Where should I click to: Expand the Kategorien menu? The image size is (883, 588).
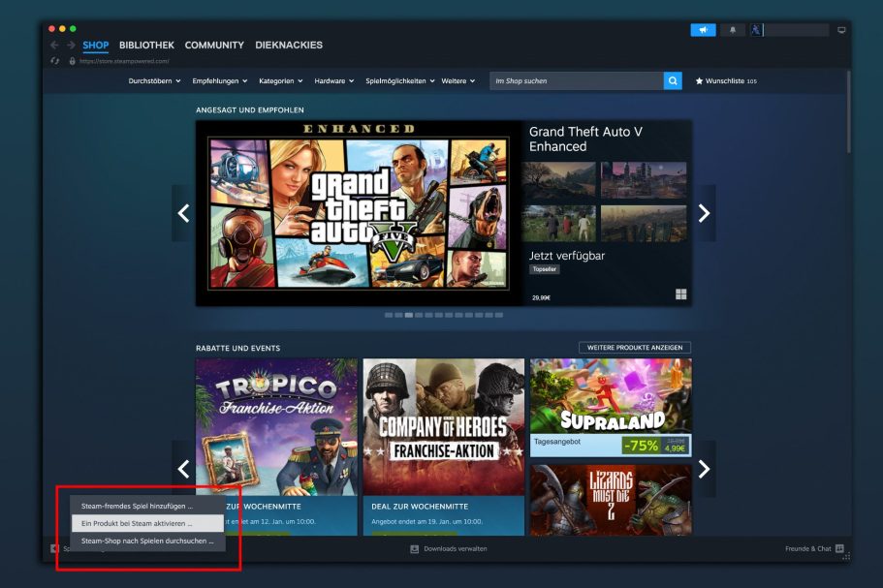(x=280, y=81)
